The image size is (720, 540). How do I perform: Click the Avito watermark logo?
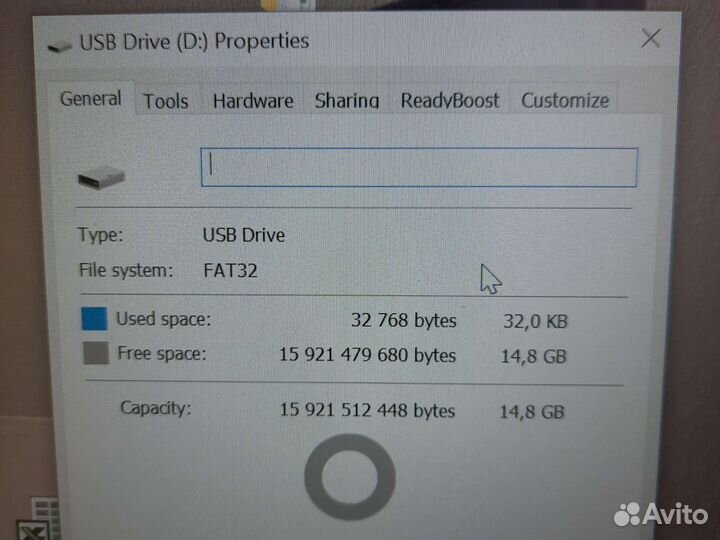(x=661, y=514)
